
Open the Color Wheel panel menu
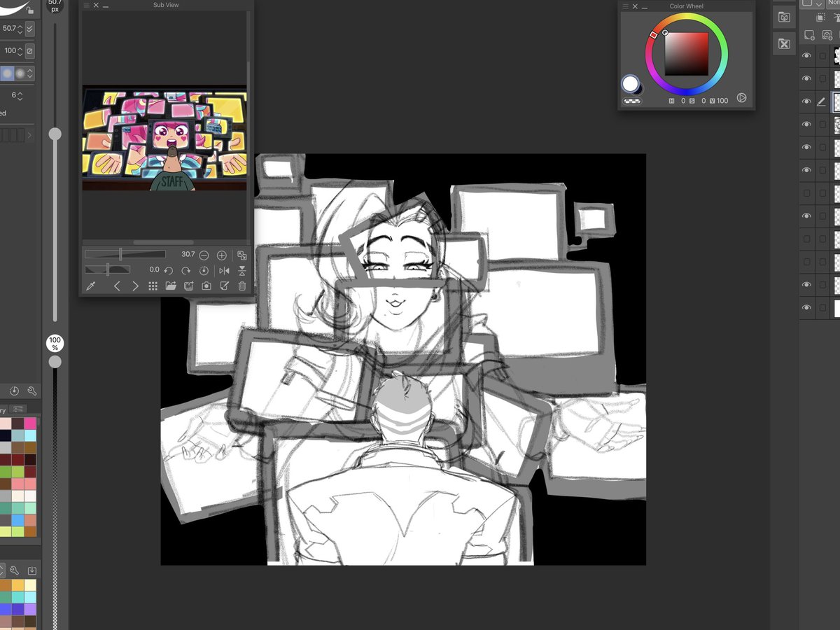pos(626,6)
